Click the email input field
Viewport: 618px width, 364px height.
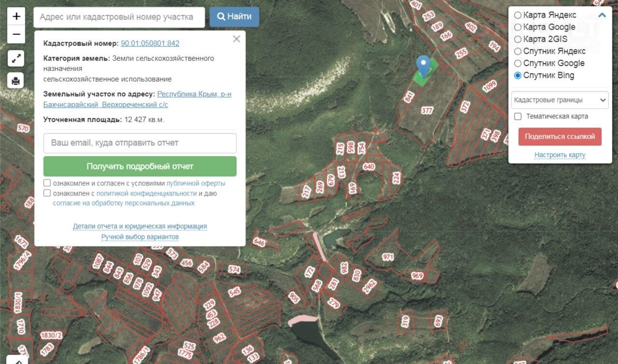[140, 143]
